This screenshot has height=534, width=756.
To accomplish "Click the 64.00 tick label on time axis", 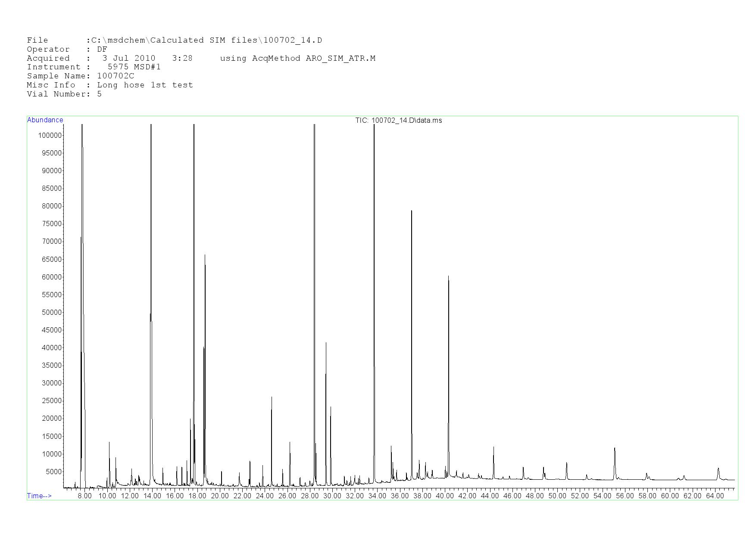I will [x=715, y=496].
